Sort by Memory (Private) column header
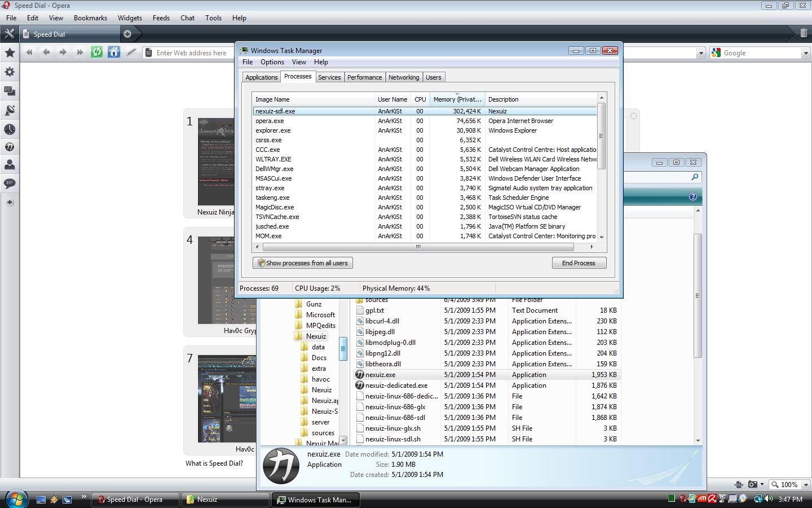Viewport: 812px width, 508px height. (x=457, y=99)
